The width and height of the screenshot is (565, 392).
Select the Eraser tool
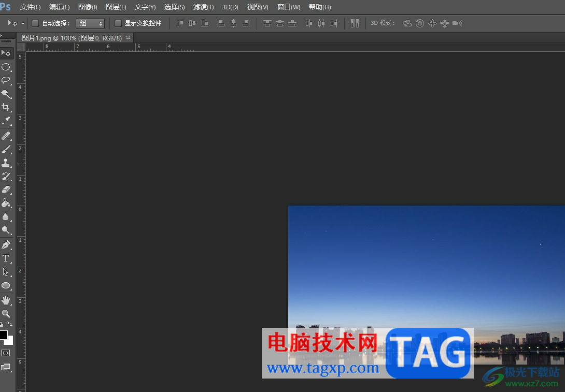point(6,190)
